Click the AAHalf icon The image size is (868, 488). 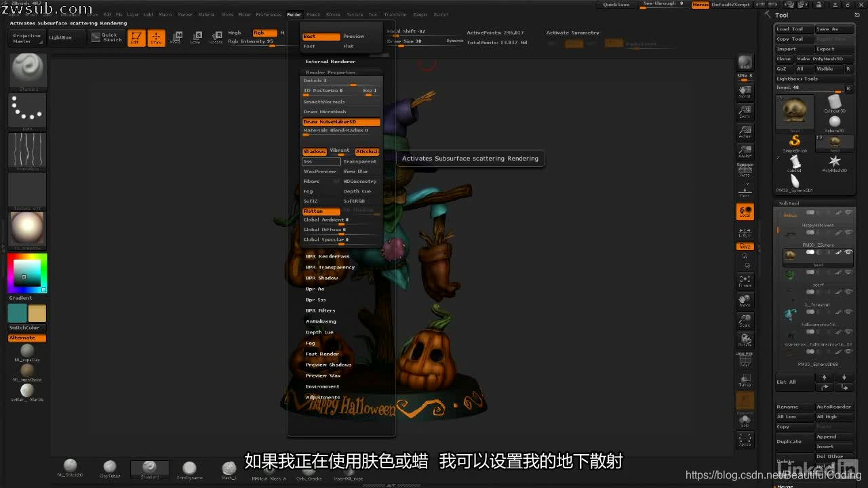745,150
